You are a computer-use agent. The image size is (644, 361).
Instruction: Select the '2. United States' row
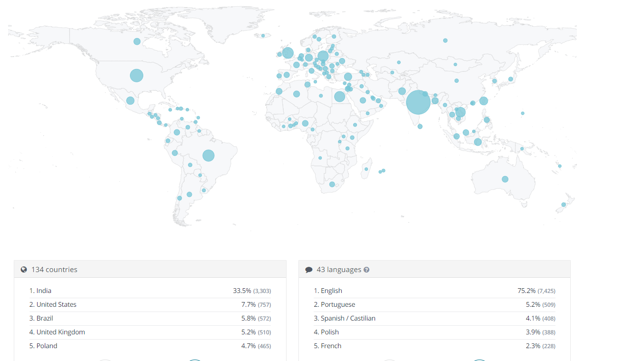(150, 304)
